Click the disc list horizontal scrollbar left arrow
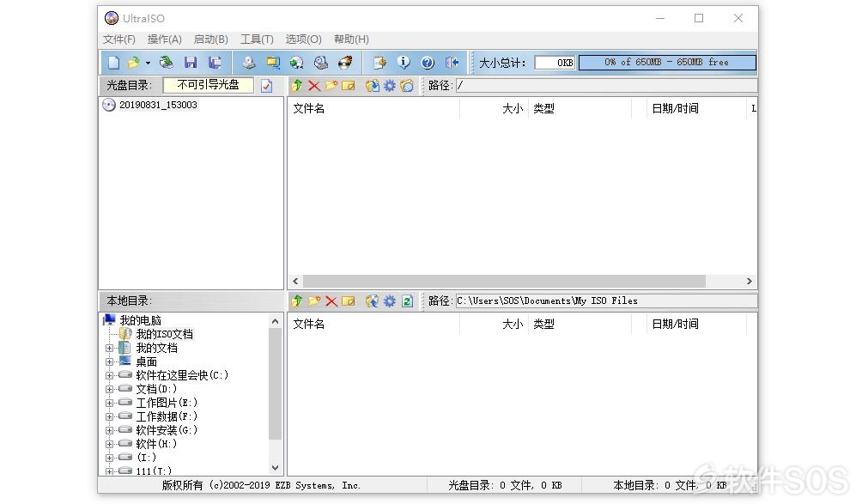The height and width of the screenshot is (504, 862). [295, 281]
